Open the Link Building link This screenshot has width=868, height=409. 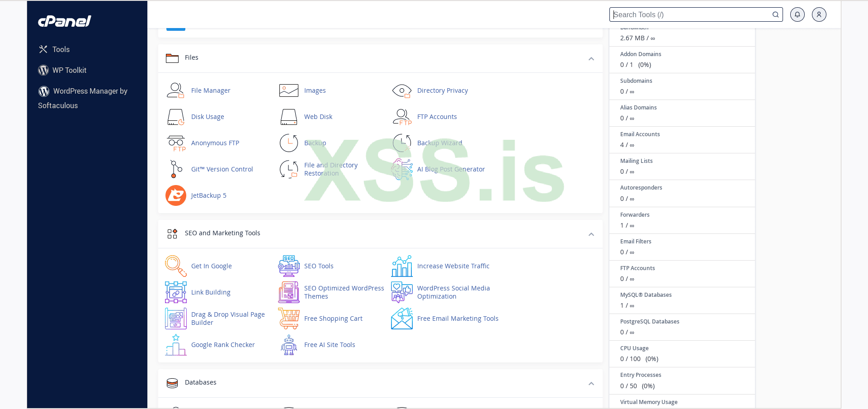click(211, 292)
